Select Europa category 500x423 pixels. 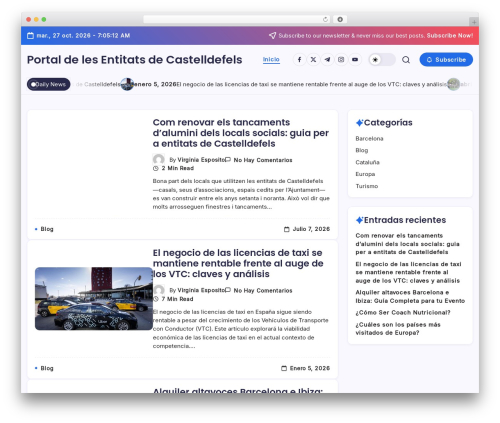[365, 174]
